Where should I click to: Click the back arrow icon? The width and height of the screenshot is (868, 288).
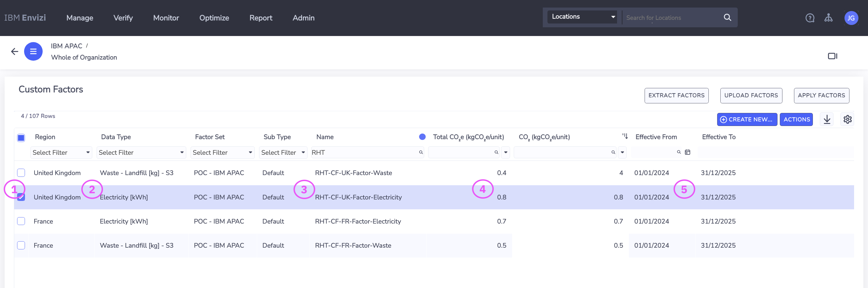click(x=15, y=51)
